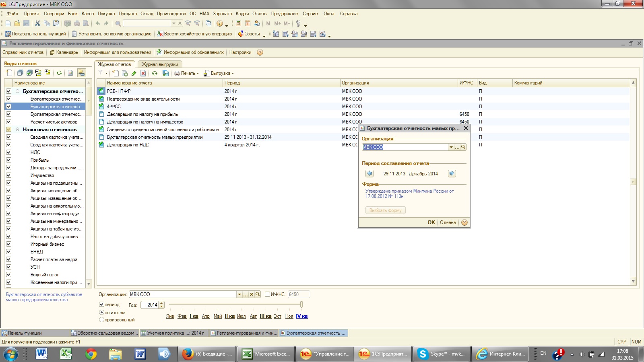This screenshot has height=362, width=644.
Task: Collapse the Налоговая отчетность tree group
Action: [18, 130]
